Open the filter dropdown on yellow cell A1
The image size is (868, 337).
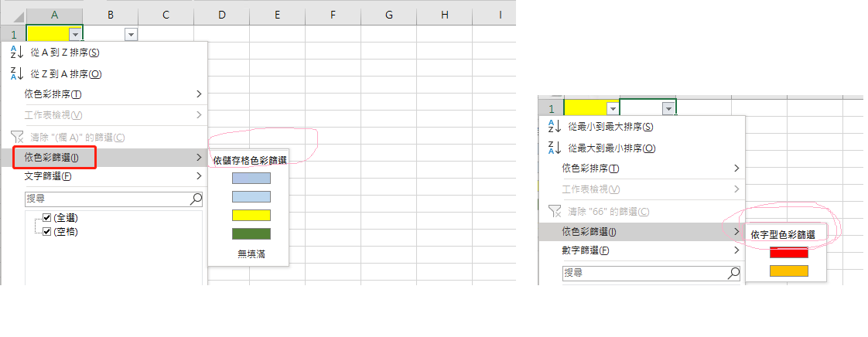74,34
